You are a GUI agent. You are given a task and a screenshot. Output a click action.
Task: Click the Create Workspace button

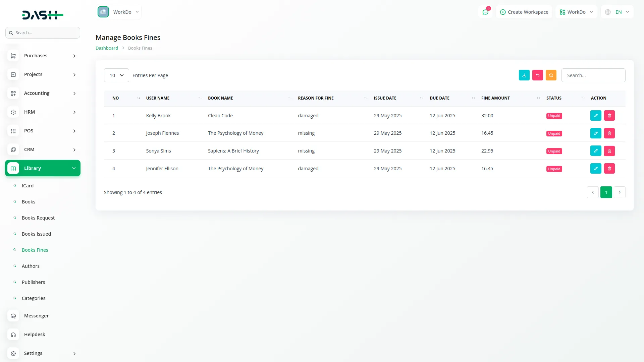524,12
